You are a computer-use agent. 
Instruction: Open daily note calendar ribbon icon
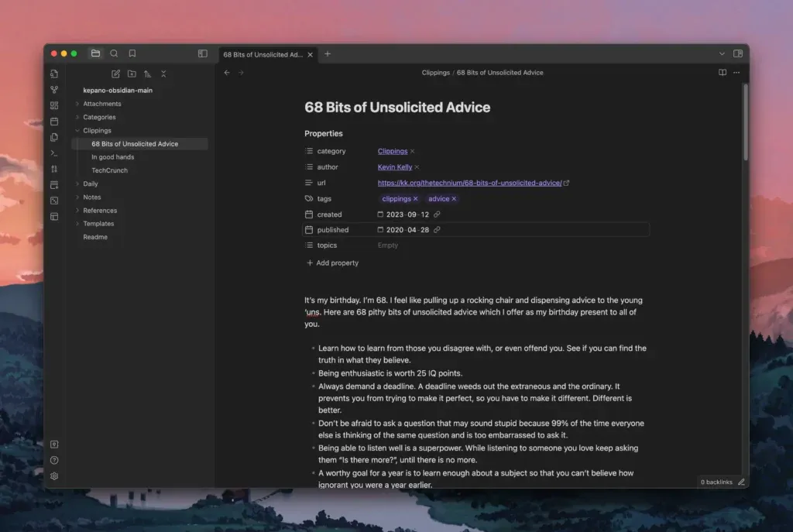(x=54, y=122)
